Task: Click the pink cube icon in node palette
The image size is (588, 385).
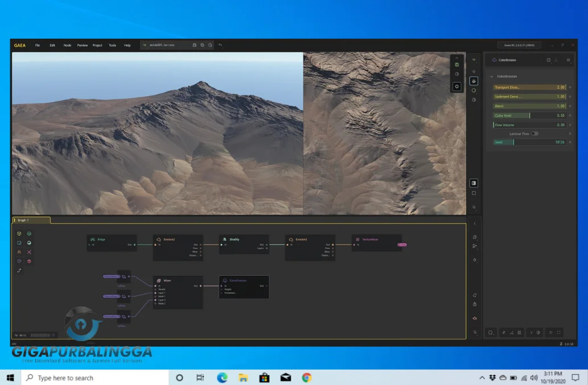Action: click(x=29, y=261)
